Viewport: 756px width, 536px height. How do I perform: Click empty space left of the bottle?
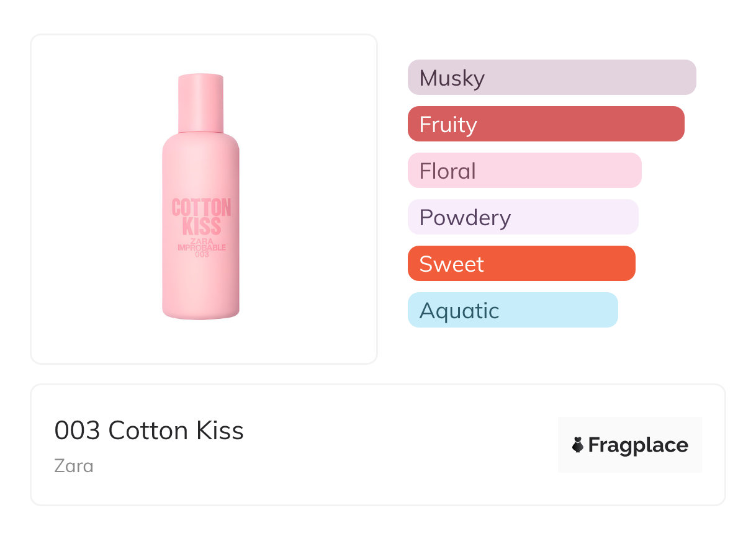point(93,199)
